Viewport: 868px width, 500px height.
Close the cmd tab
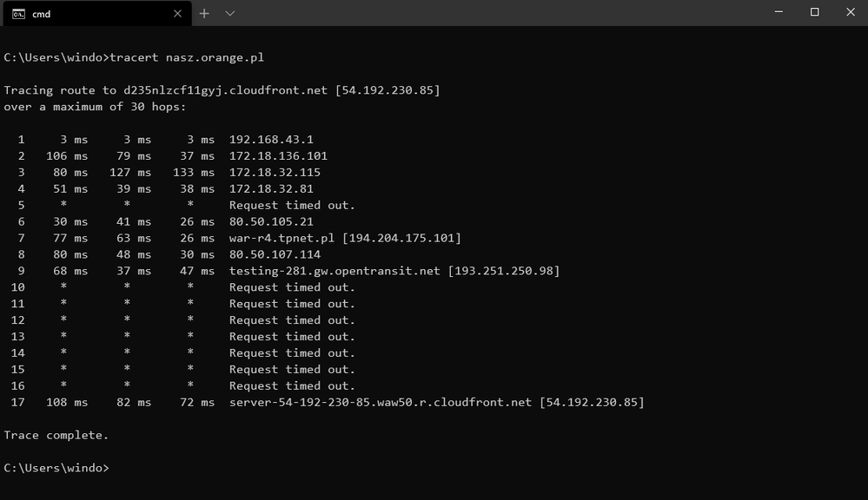tap(177, 13)
